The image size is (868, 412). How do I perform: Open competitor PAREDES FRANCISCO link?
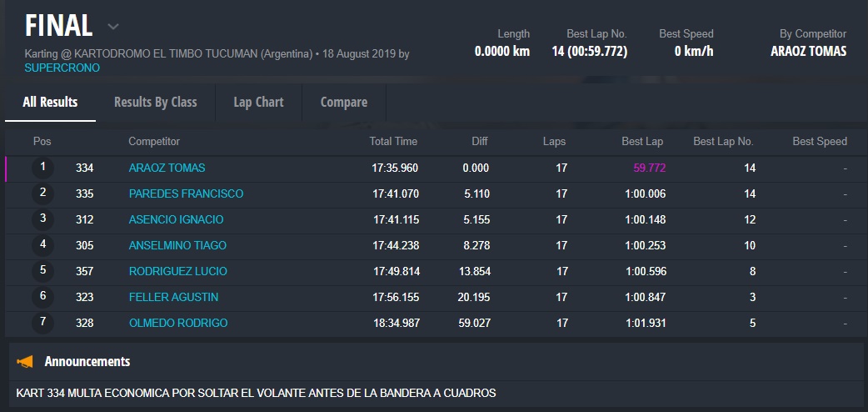pos(186,193)
